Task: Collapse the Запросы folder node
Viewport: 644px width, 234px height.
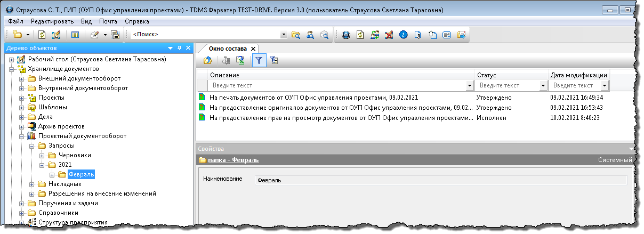Action: pyautogui.click(x=31, y=146)
